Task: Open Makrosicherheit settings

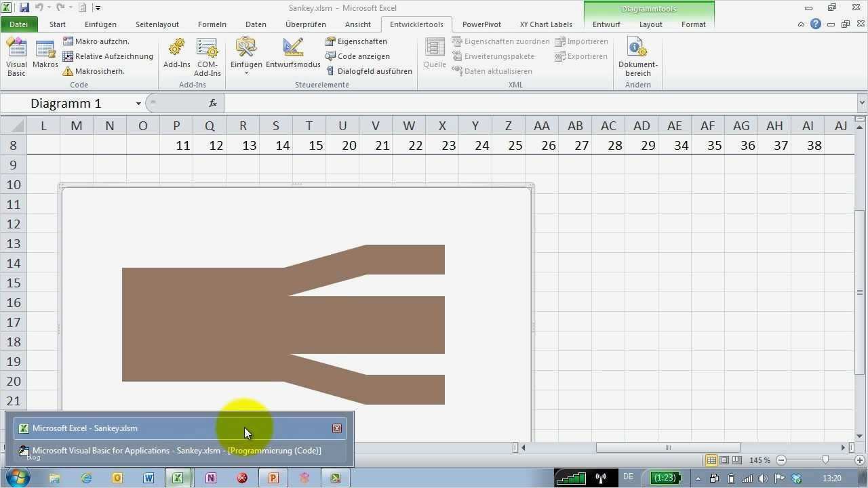Action: (x=95, y=71)
